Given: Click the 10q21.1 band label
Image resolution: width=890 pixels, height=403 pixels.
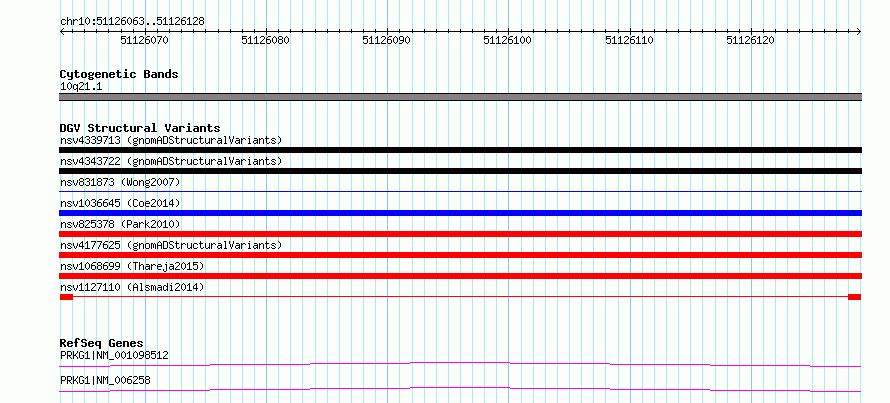Looking at the screenshot, I should (81, 87).
